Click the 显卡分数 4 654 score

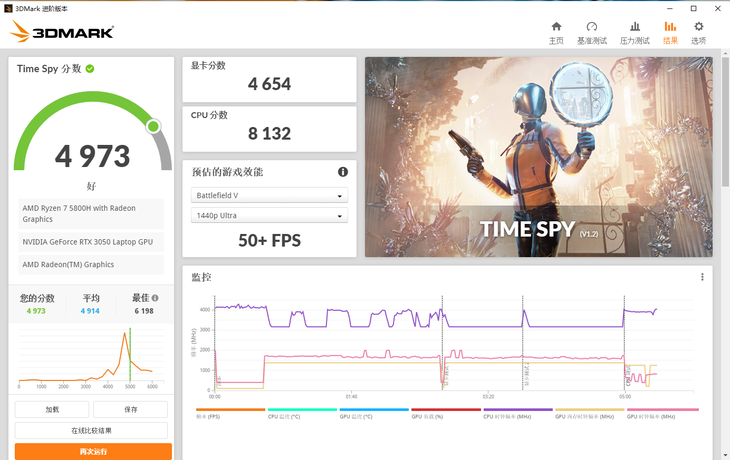269,84
